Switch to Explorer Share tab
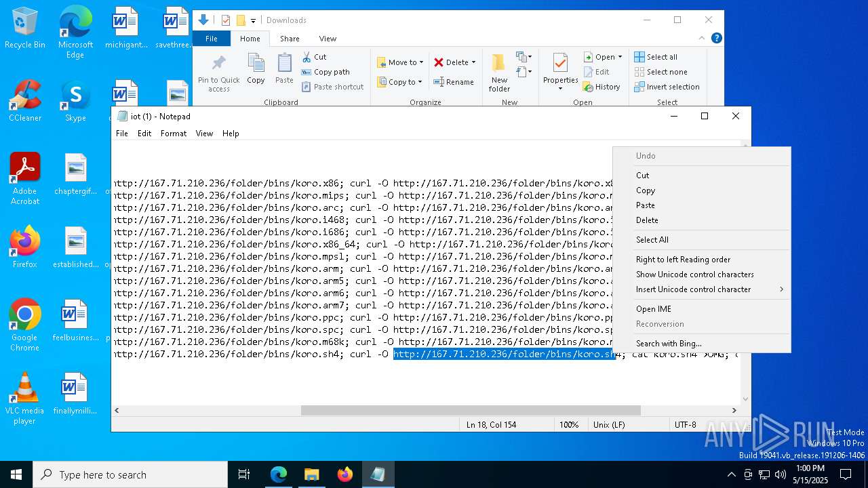This screenshot has width=868, height=488. pos(290,39)
